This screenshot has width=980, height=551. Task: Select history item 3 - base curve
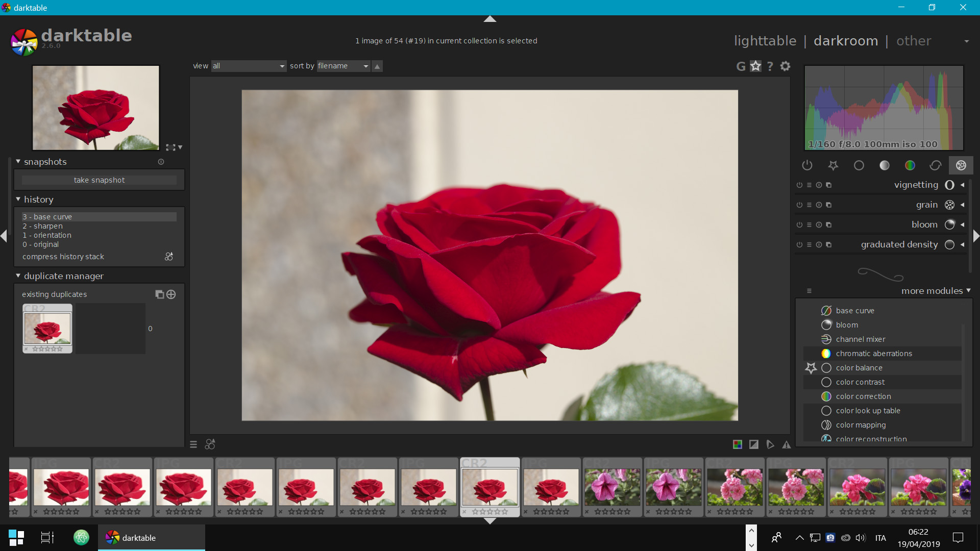[x=99, y=217]
